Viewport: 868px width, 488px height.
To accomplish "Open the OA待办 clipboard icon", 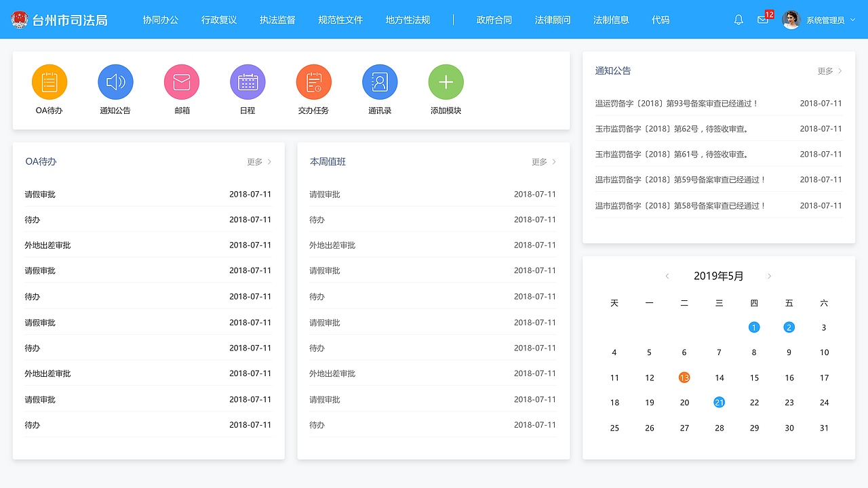I will [x=50, y=81].
